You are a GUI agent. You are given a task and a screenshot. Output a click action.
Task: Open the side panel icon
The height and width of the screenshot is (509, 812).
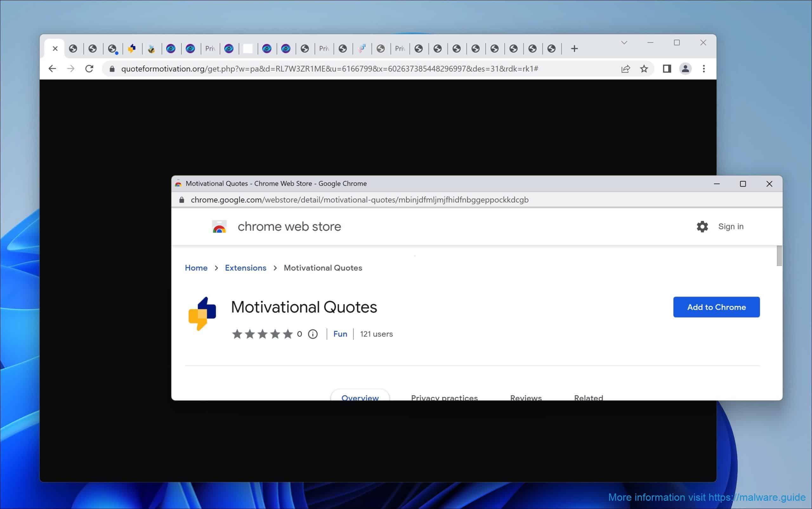tap(667, 69)
